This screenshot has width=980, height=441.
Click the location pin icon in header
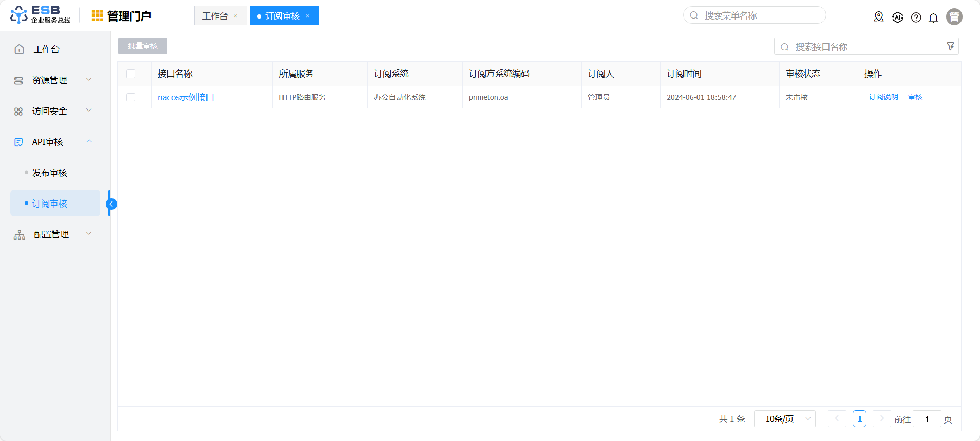point(879,17)
